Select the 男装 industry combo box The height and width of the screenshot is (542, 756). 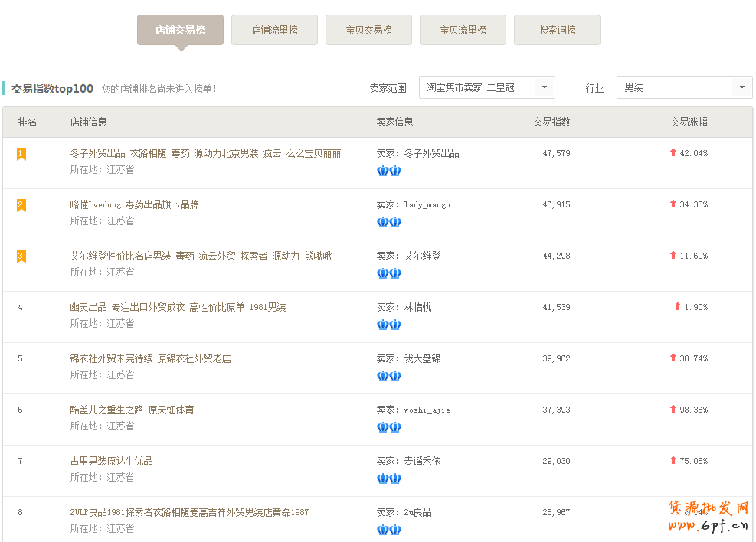point(674,88)
